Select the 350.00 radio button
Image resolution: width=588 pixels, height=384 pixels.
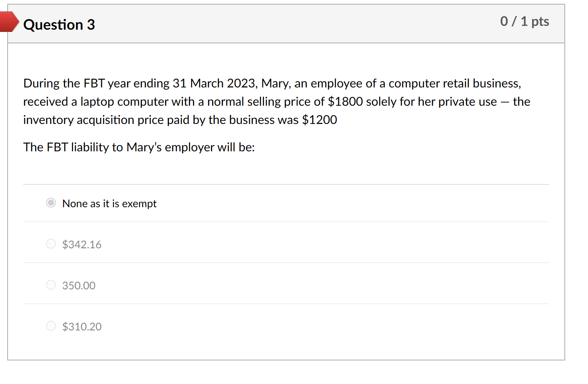point(51,285)
